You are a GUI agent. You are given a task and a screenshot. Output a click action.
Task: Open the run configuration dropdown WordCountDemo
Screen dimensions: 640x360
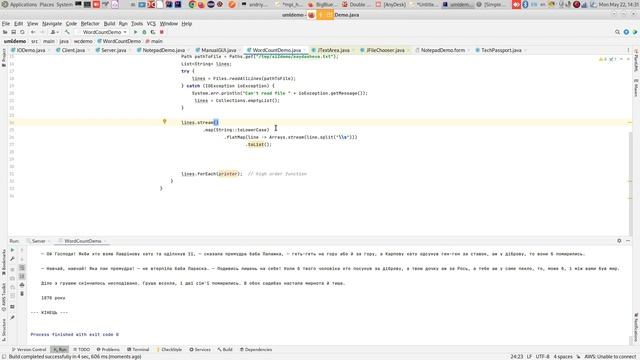tap(102, 32)
